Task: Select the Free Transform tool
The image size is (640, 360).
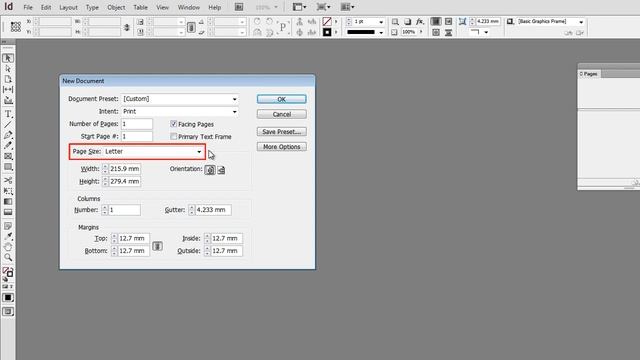Action: 8,191
